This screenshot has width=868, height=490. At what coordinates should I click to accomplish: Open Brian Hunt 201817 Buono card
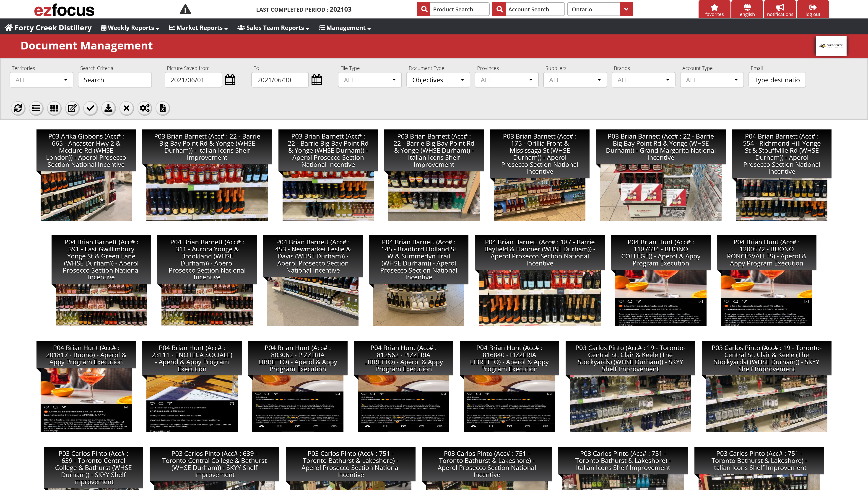coord(86,387)
